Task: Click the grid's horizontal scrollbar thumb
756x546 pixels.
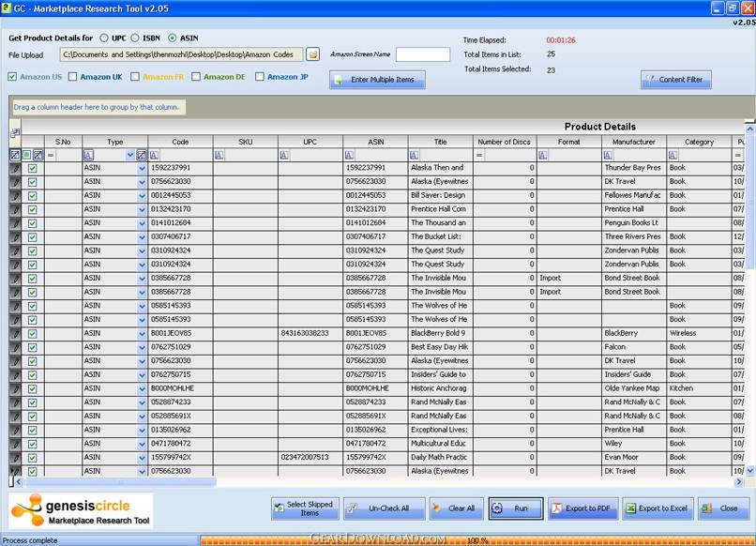Action: (121, 482)
